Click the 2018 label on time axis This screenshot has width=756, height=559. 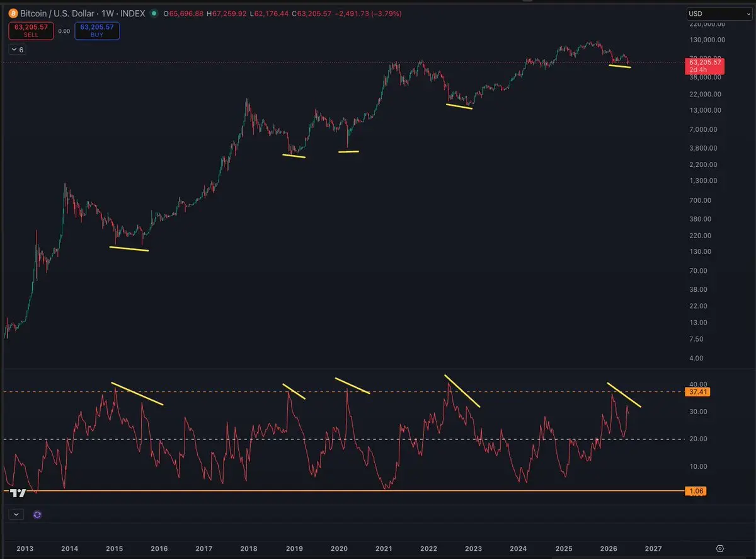249,549
